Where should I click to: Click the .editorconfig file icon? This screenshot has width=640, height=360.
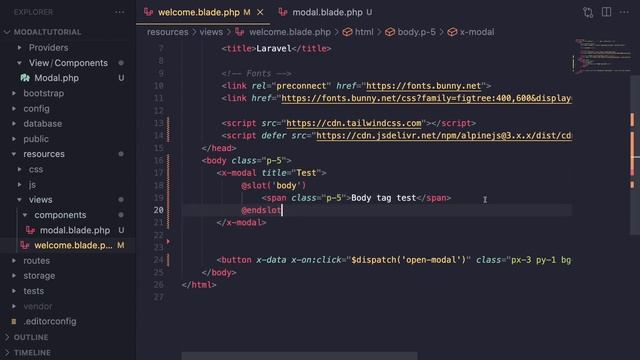click(x=14, y=322)
